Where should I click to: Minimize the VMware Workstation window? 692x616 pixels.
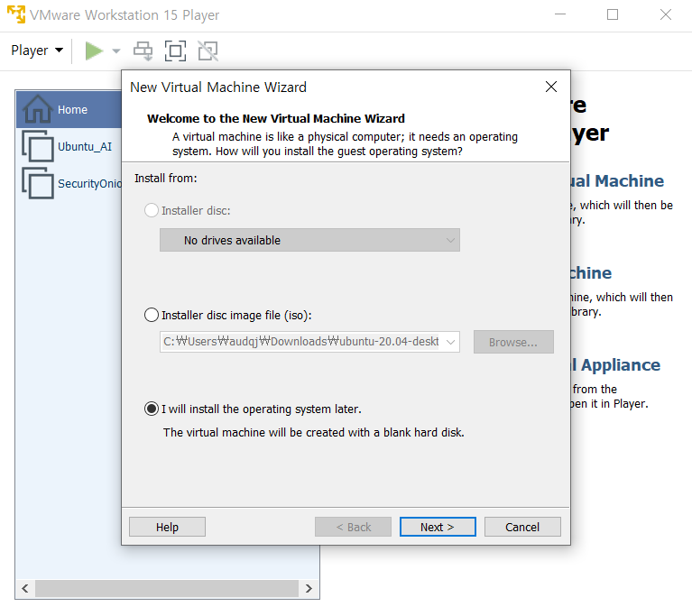point(560,14)
